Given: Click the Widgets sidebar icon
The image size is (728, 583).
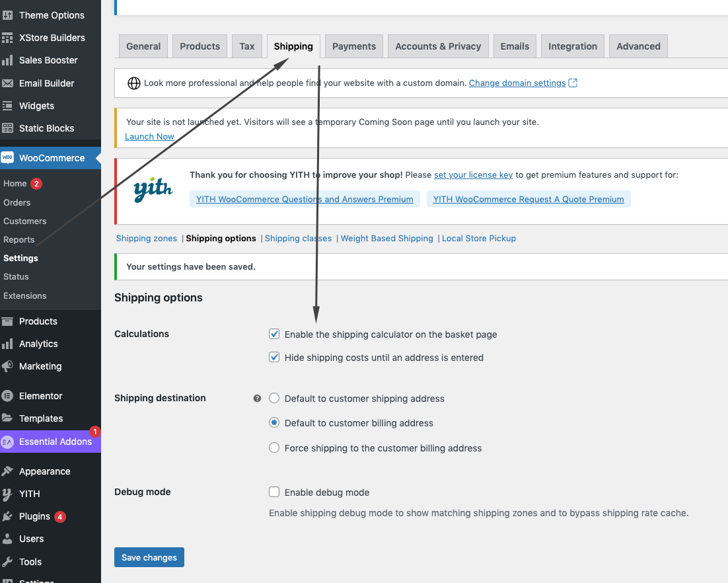Looking at the screenshot, I should click(7, 106).
